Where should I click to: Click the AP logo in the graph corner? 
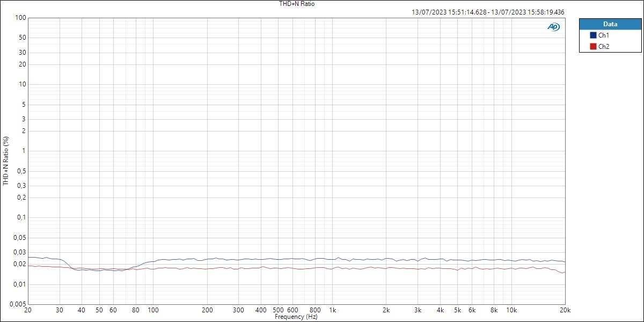tap(553, 26)
